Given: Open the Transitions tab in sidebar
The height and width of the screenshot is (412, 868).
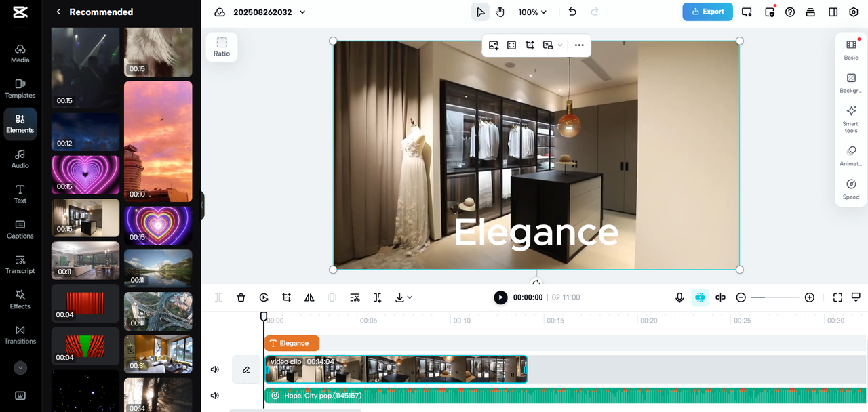Looking at the screenshot, I should tap(20, 334).
